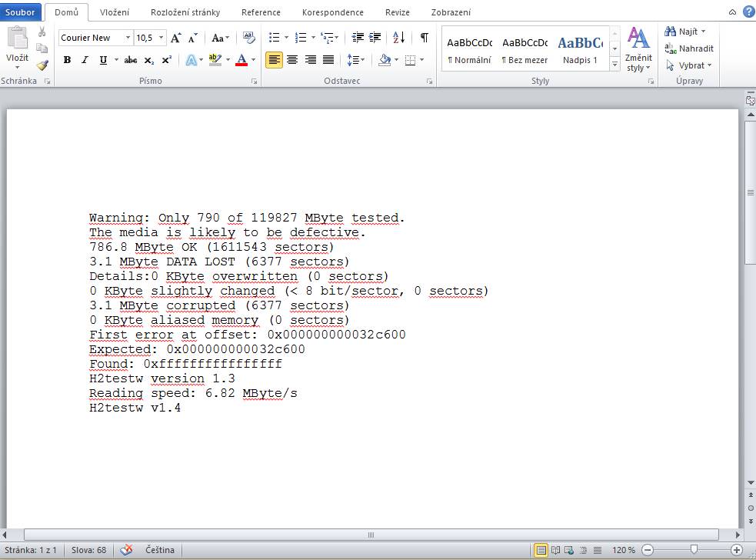
Task: Click the Vložit paste icon
Action: coord(18,38)
